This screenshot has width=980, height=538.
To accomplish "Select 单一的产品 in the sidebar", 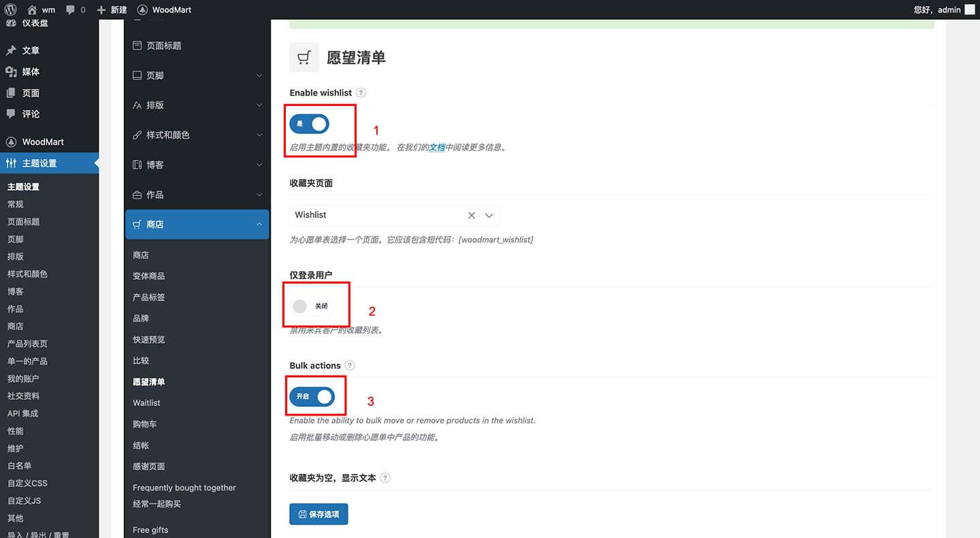I will click(x=27, y=361).
